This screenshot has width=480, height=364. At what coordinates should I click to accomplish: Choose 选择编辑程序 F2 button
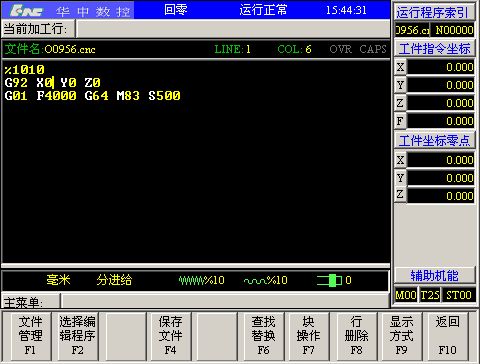tap(77, 336)
